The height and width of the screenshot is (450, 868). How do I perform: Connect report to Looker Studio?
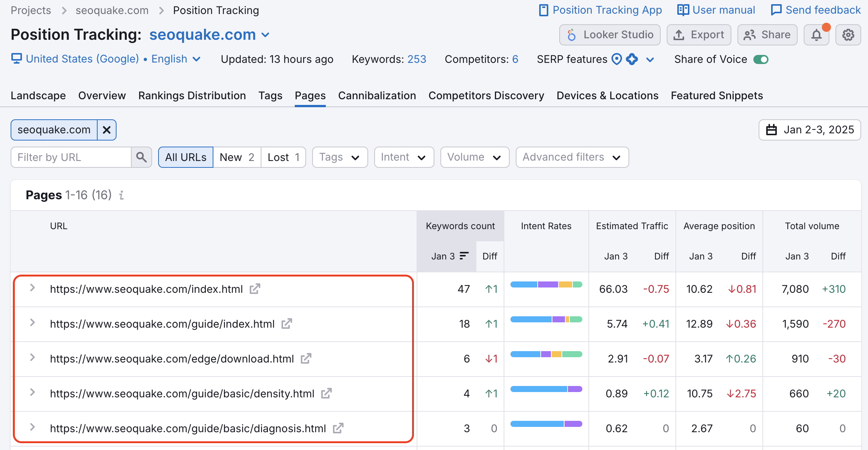610,34
